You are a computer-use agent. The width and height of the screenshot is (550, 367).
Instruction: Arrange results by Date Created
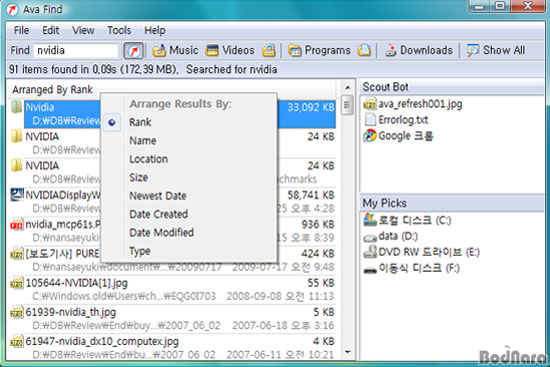click(x=159, y=214)
